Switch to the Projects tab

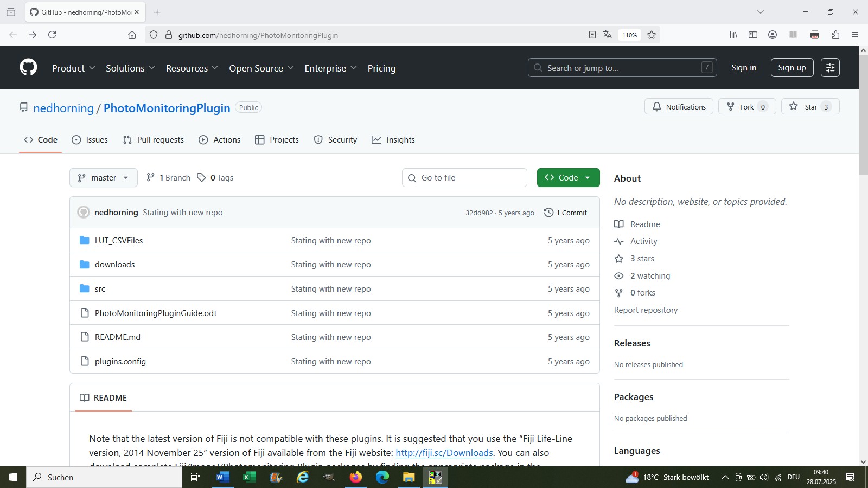[x=277, y=140]
